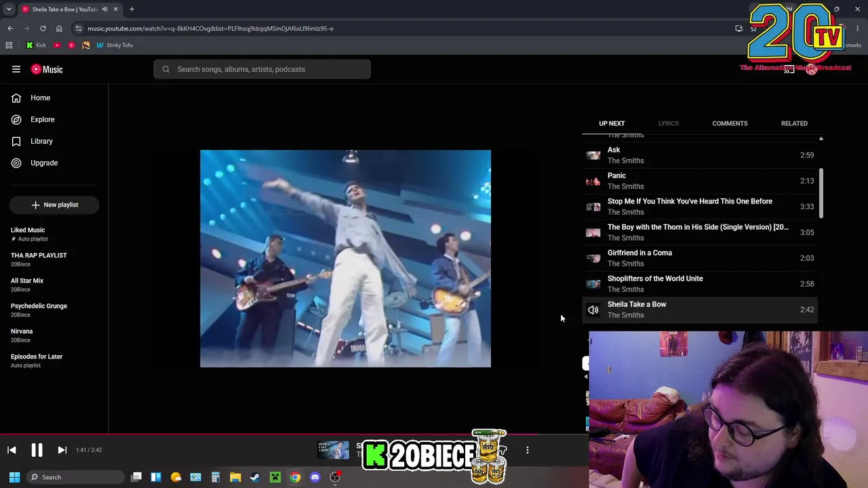
Task: Create a New playlist
Action: 54,205
